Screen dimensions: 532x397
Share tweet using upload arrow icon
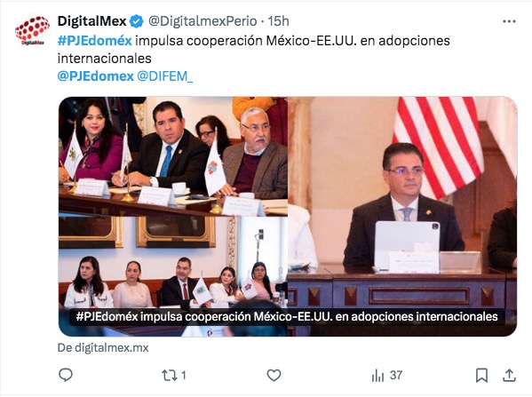click(509, 376)
